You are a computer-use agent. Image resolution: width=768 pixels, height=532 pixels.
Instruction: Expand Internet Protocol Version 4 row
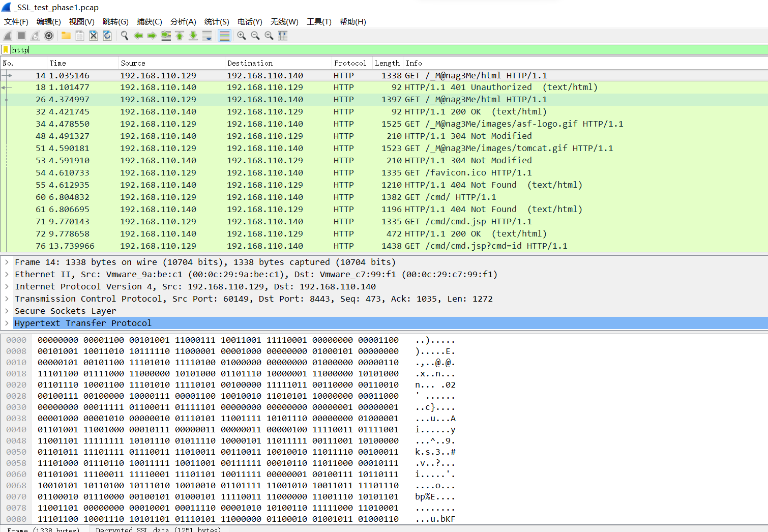pos(7,287)
